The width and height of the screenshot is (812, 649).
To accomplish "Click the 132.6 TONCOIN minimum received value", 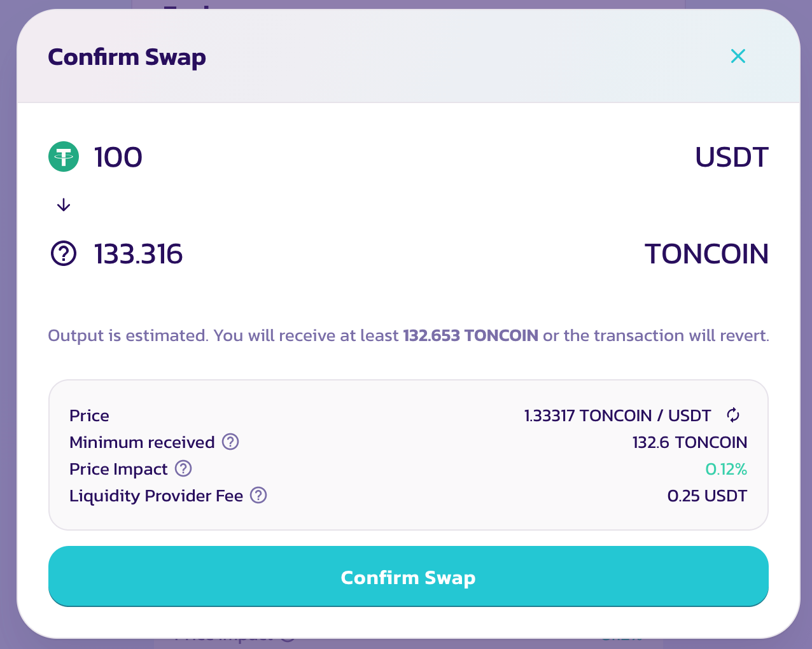I will coord(690,442).
